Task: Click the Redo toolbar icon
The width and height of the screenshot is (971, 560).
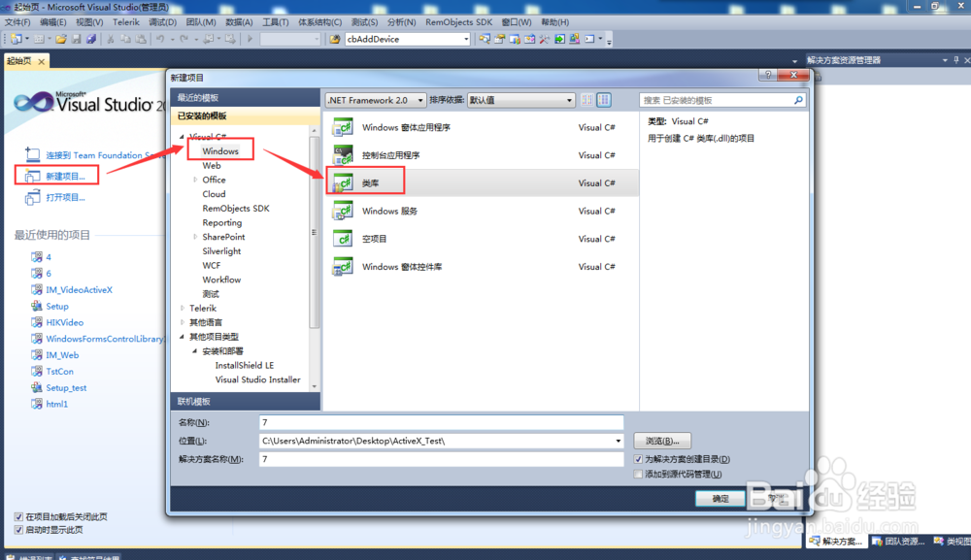Action: point(184,39)
